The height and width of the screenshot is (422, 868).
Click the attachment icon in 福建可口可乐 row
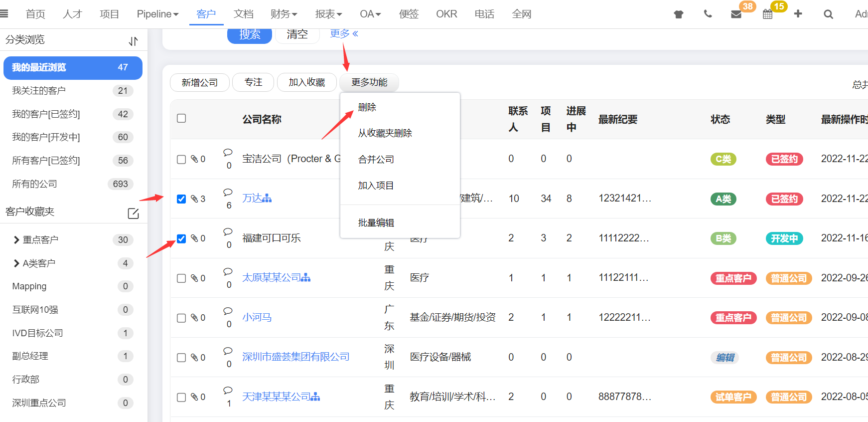click(x=194, y=238)
